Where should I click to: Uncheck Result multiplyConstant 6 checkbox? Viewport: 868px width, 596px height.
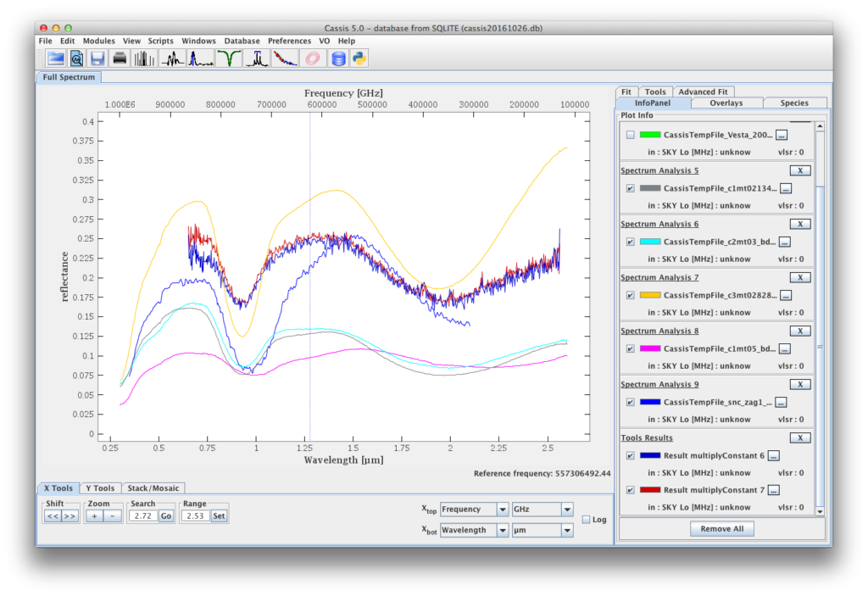click(629, 455)
